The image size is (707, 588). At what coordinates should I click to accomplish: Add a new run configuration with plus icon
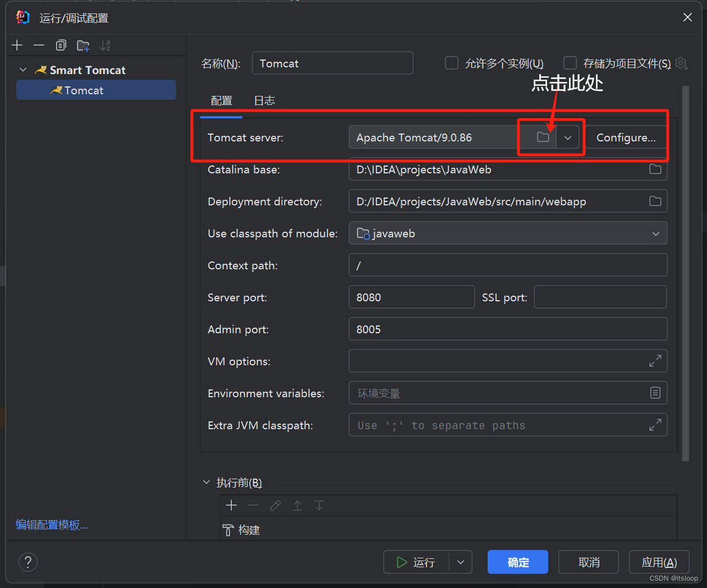point(17,45)
